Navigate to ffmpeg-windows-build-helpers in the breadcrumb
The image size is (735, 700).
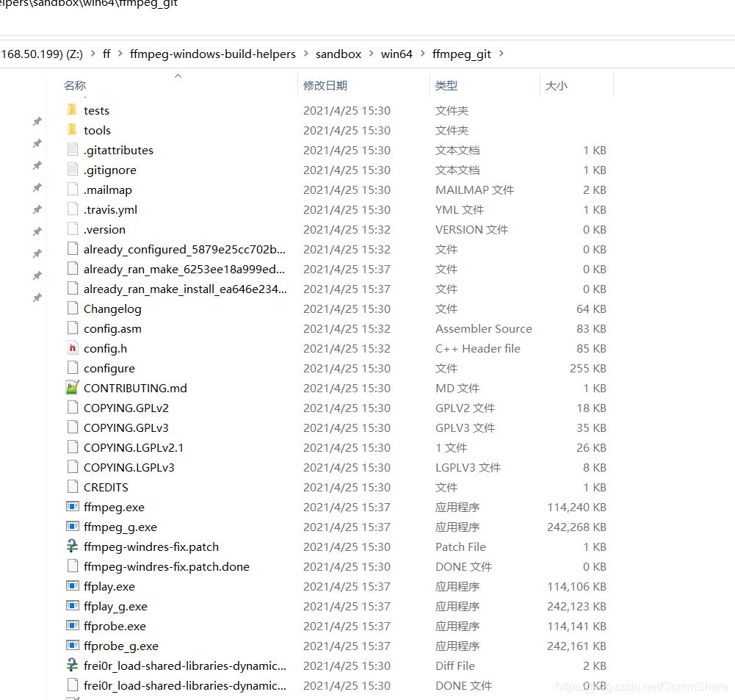213,54
